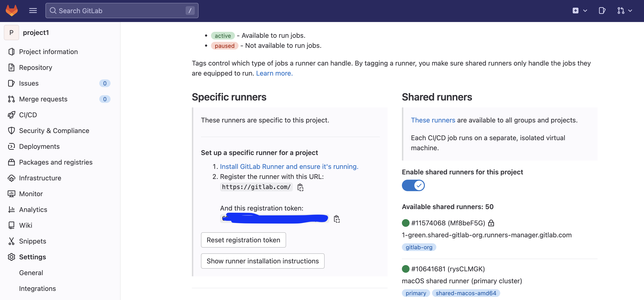Click the shared-macos-amd64 tag
The width and height of the screenshot is (644, 300).
pos(466,293)
